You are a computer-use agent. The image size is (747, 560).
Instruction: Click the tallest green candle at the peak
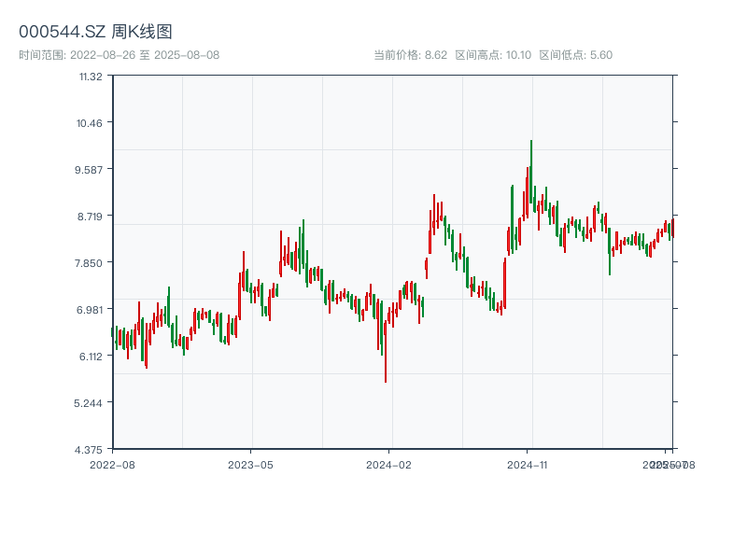click(x=531, y=173)
